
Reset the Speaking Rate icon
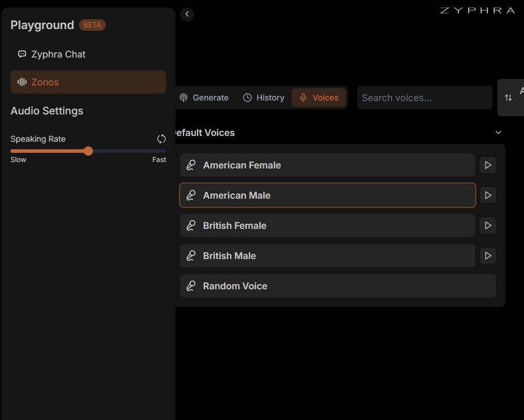click(x=161, y=139)
